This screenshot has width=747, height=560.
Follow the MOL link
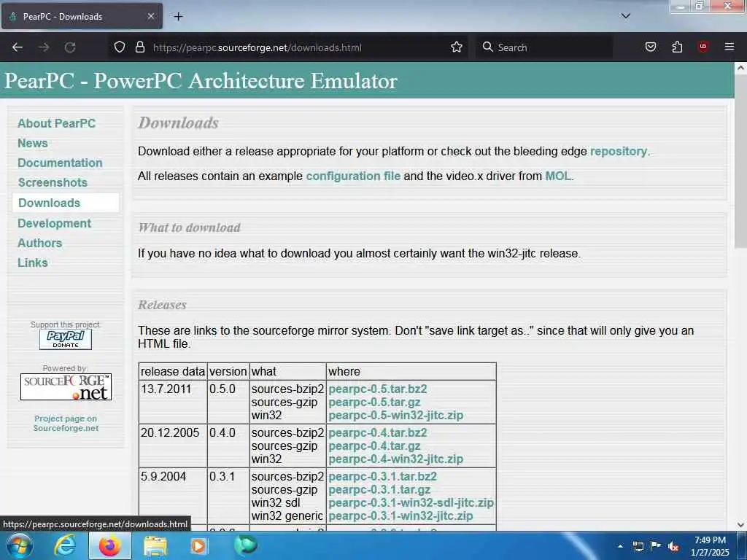(558, 176)
